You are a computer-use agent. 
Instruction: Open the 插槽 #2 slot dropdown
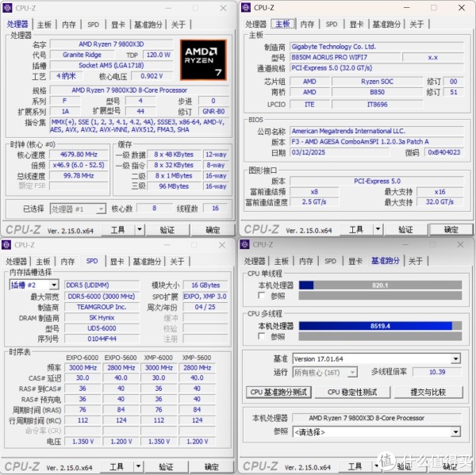pos(54,285)
